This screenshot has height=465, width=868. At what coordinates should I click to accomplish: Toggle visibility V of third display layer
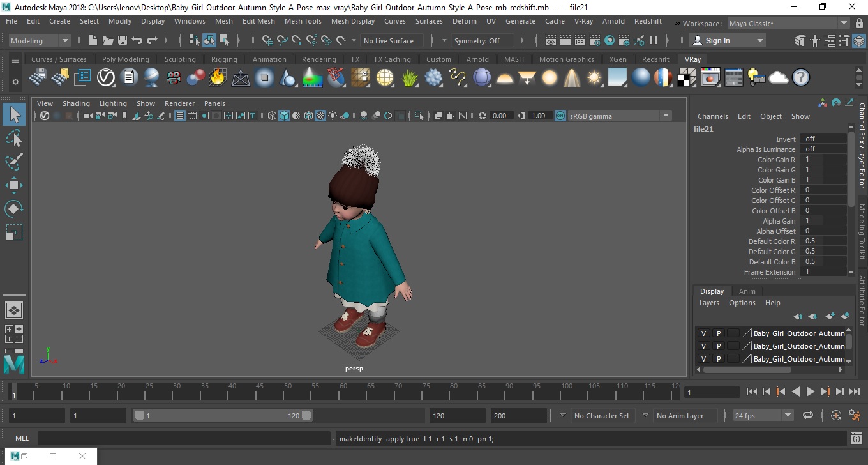click(703, 359)
